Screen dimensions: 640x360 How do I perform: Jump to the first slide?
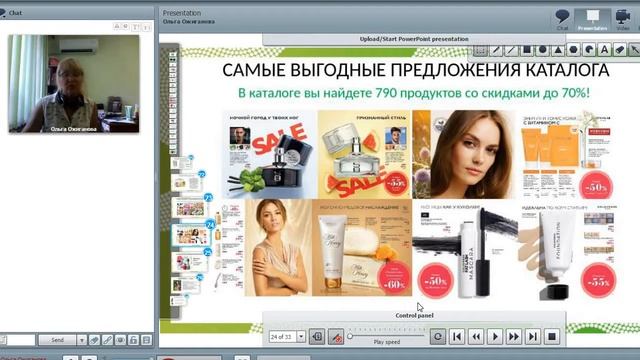click(x=457, y=337)
